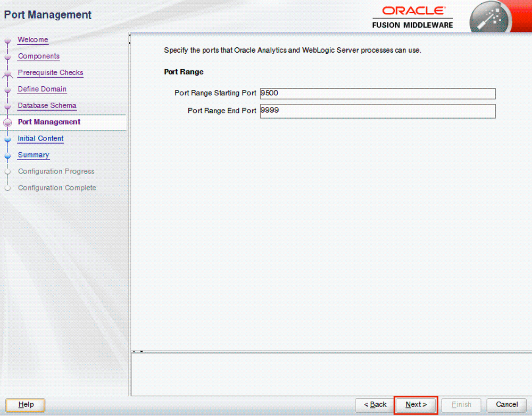Click the Port Management page title
532x416 pixels.
pos(47,15)
